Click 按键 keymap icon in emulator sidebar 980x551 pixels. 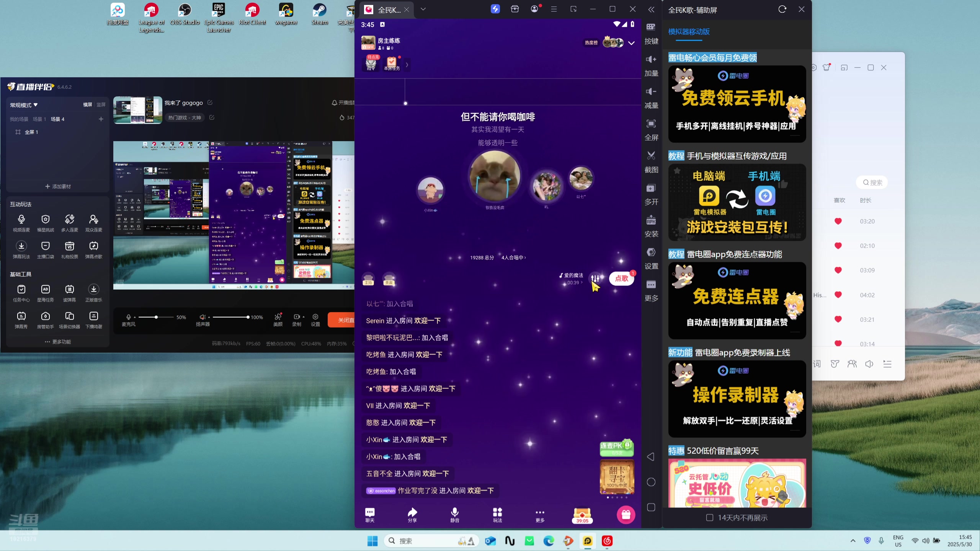(651, 34)
